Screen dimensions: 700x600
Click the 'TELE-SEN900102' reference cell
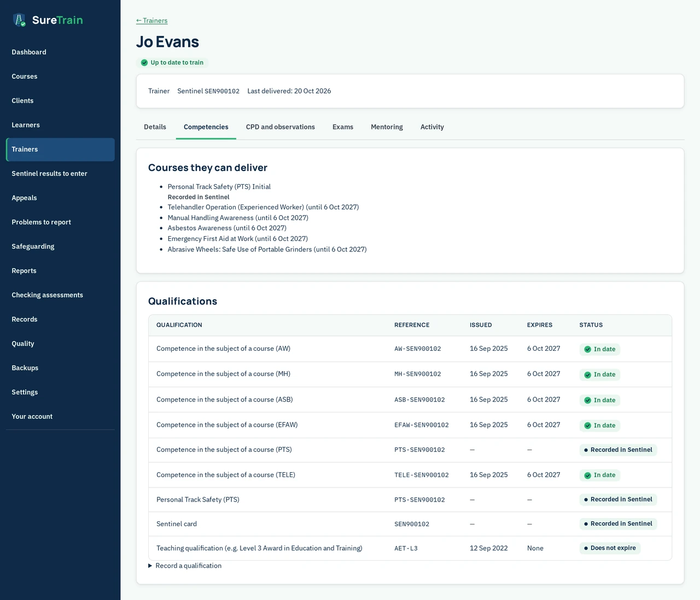[x=422, y=475]
